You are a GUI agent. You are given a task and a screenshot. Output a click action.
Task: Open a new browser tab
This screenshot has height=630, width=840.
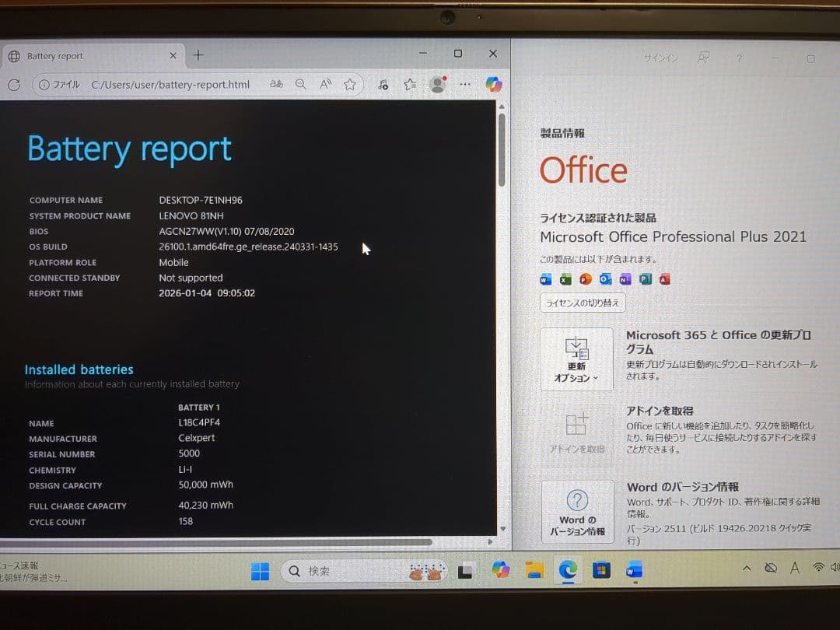198,54
